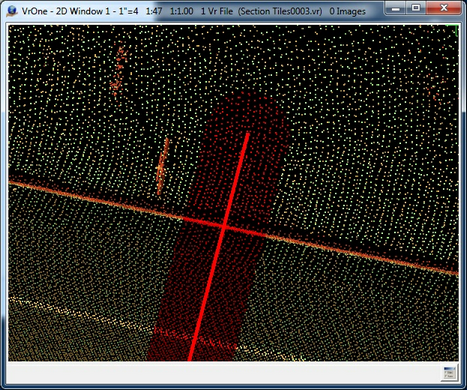Minimize the VrOne 2D Window
The height and width of the screenshot is (390, 467).
(396, 8)
